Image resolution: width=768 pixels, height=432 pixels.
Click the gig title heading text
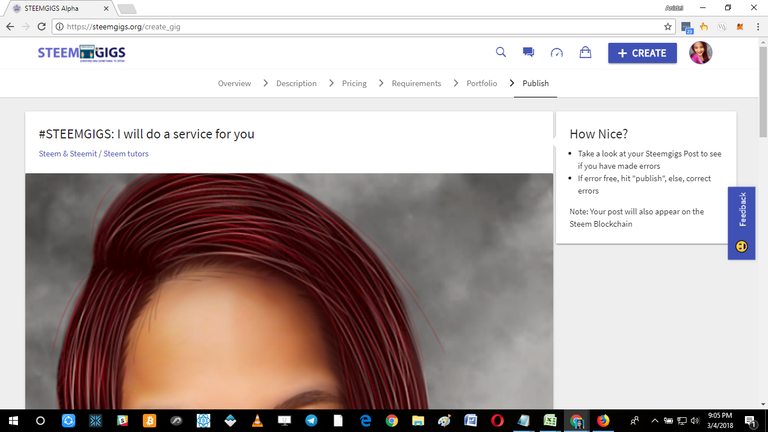[146, 134]
